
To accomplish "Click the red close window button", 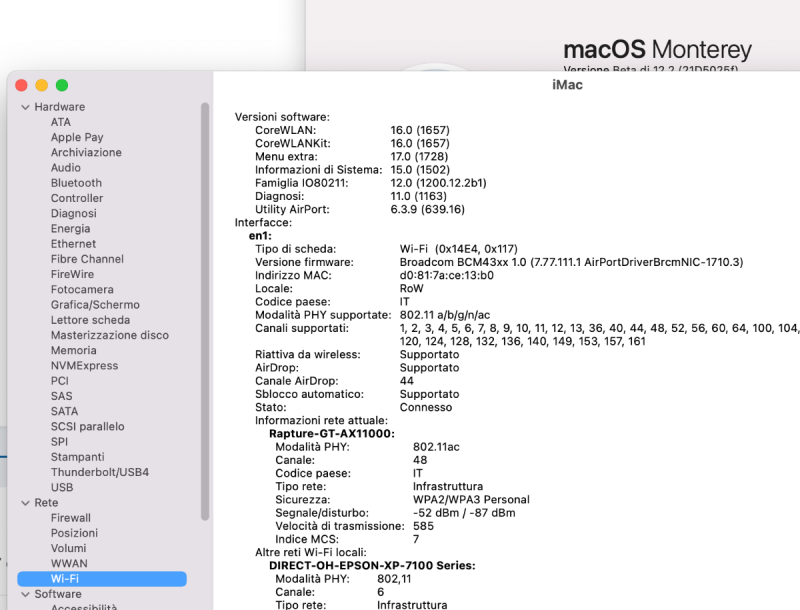I will coord(21,85).
